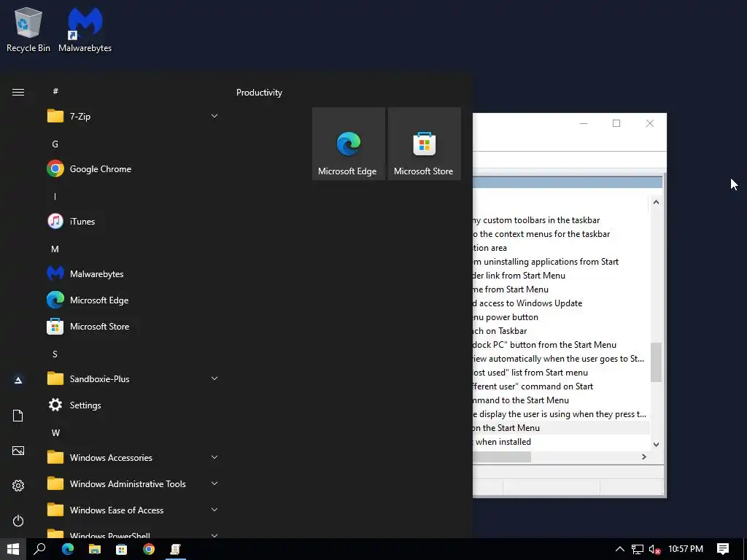Open taskbar Search magnifier

39,549
